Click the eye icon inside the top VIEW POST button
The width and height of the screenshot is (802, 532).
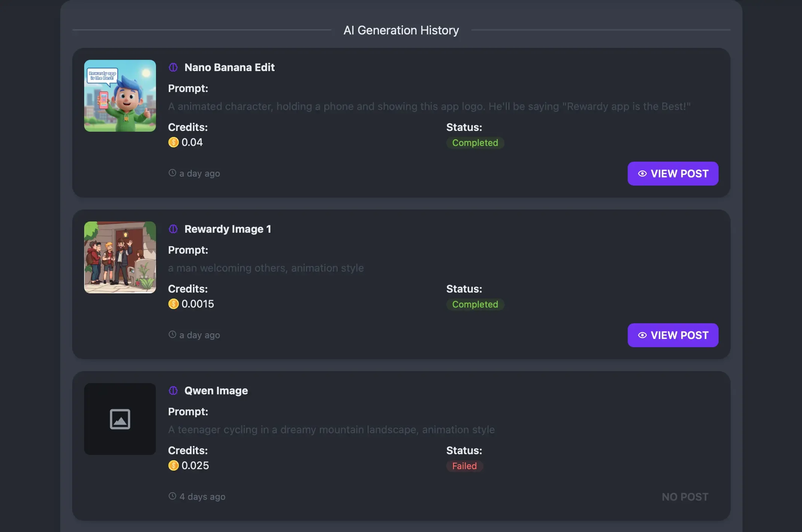click(x=642, y=174)
